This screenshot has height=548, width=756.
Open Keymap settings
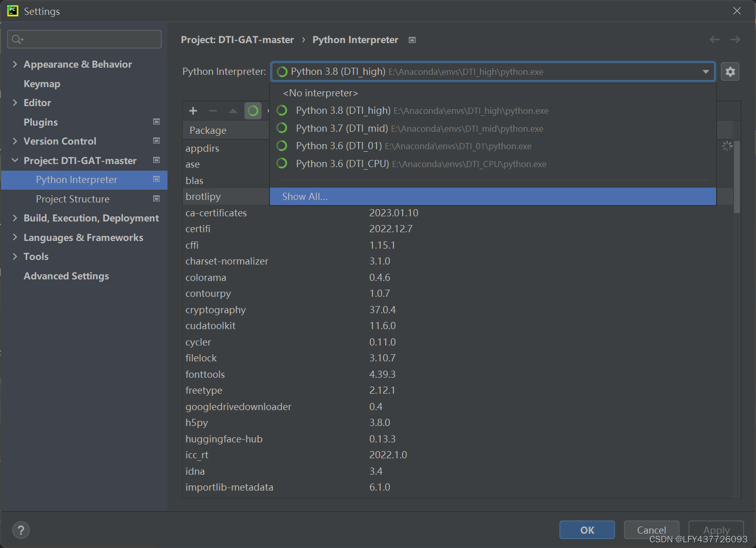[42, 84]
